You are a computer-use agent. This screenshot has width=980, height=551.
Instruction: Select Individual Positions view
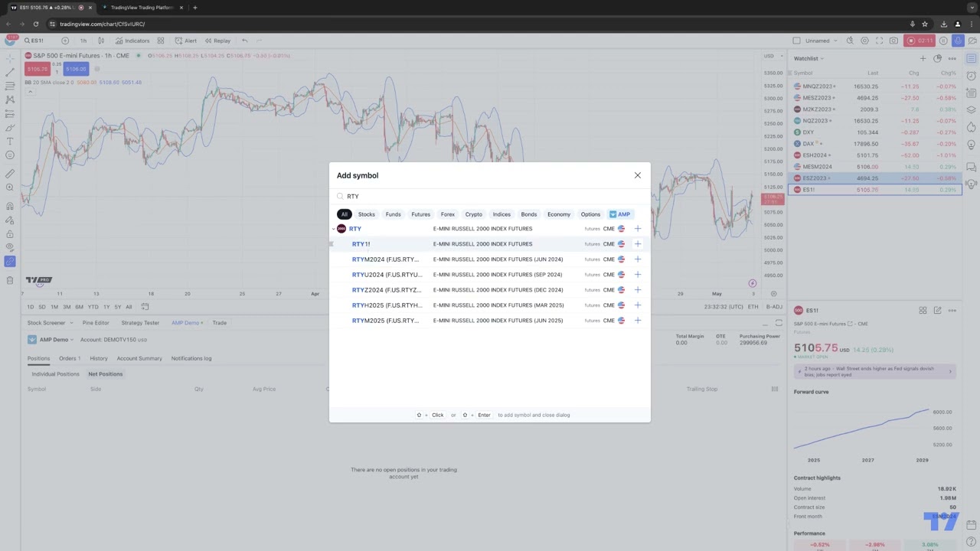point(55,374)
